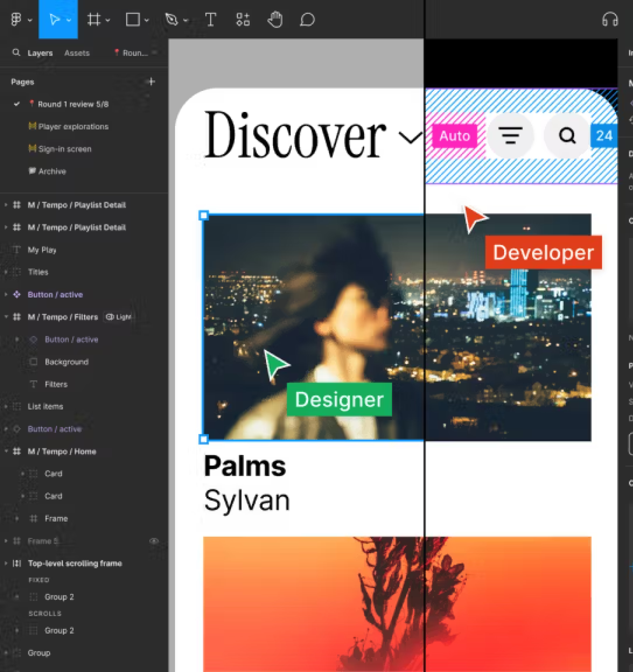Click the bottom-left selection handle of the photo
This screenshot has height=672, width=633.
point(203,439)
